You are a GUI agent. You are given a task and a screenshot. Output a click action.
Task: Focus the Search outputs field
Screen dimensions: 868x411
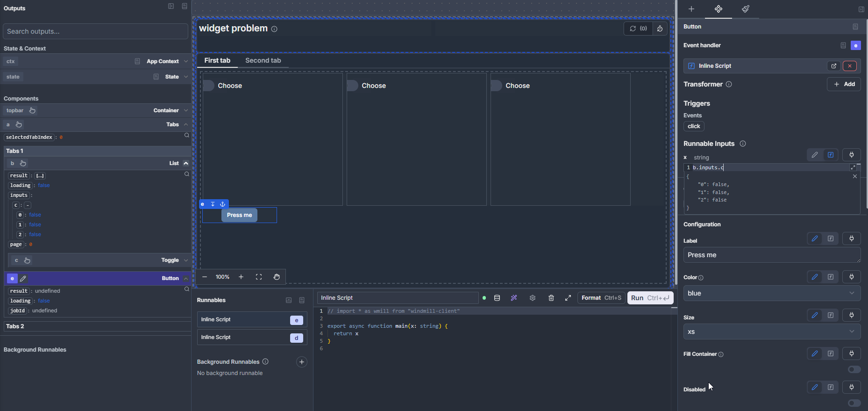(x=95, y=31)
